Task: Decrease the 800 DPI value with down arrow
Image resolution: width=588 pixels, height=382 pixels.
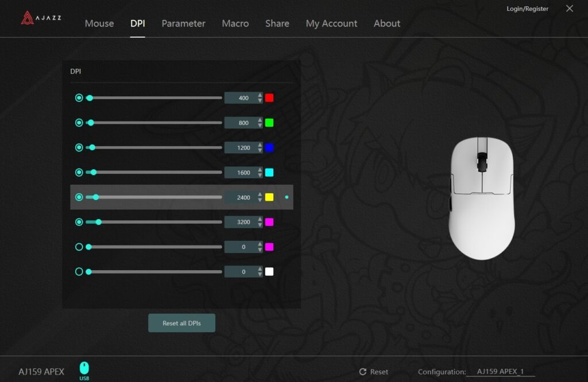Action: (260, 126)
